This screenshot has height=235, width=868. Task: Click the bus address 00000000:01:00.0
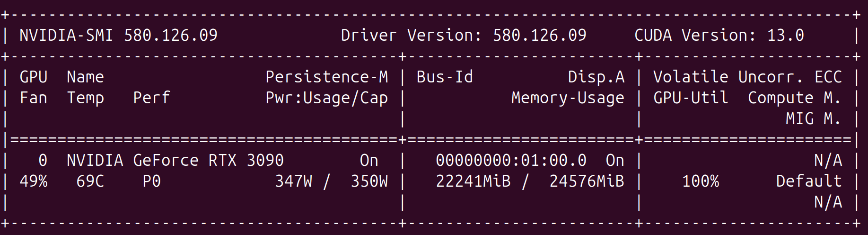(x=511, y=161)
